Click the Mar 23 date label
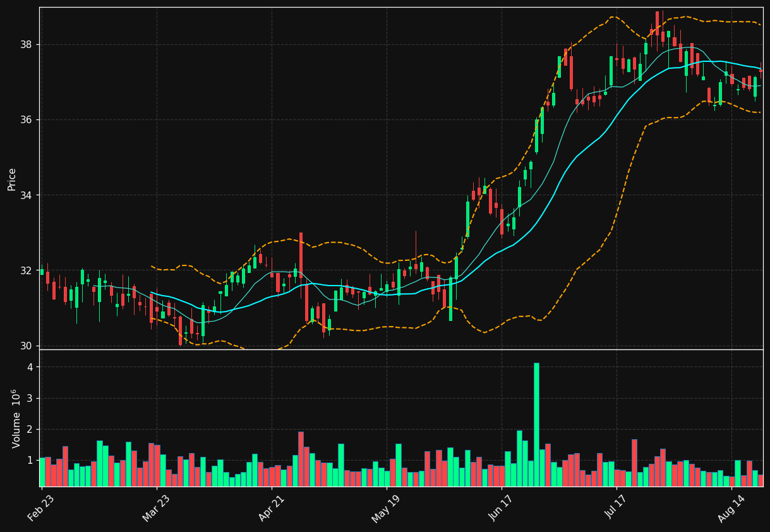 pos(155,507)
